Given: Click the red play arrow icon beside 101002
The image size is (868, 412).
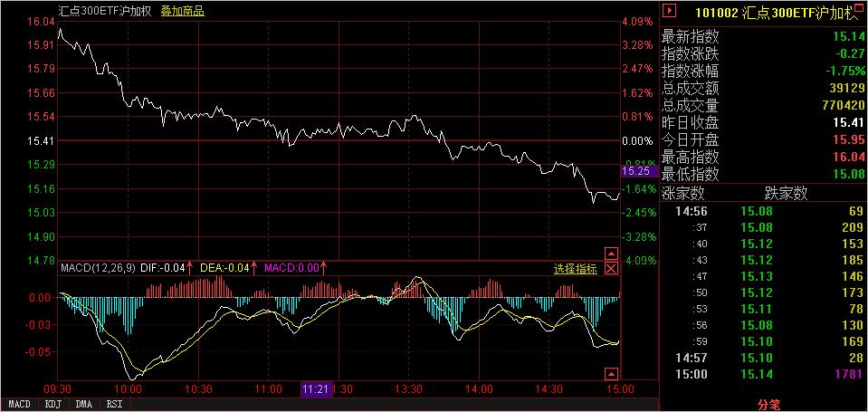Looking at the screenshot, I should coord(671,11).
